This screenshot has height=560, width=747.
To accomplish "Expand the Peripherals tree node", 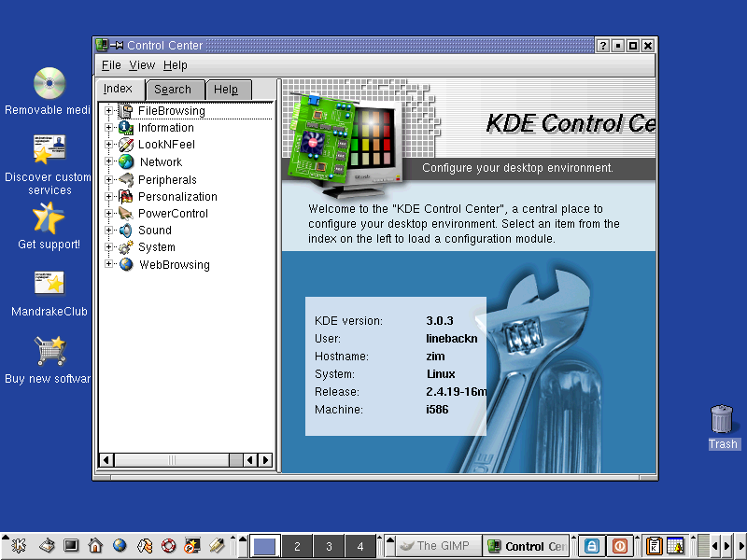I will (x=108, y=179).
